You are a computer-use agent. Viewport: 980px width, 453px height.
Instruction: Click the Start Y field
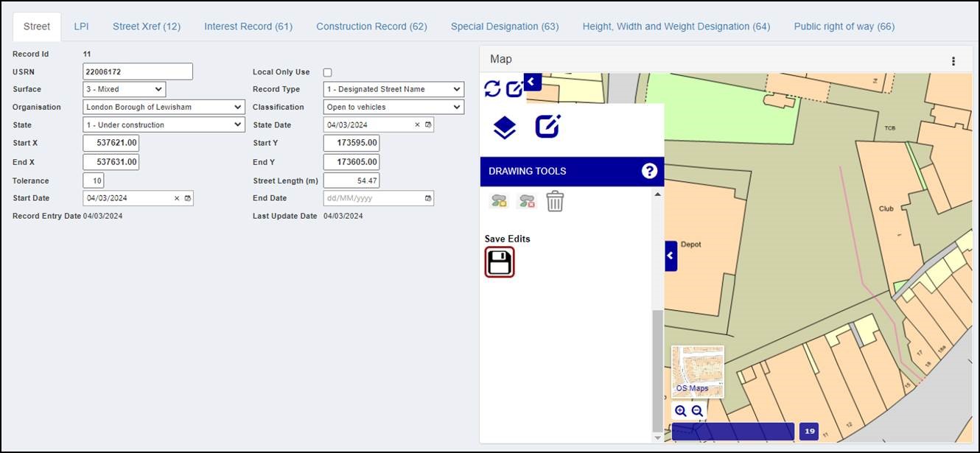pos(351,143)
